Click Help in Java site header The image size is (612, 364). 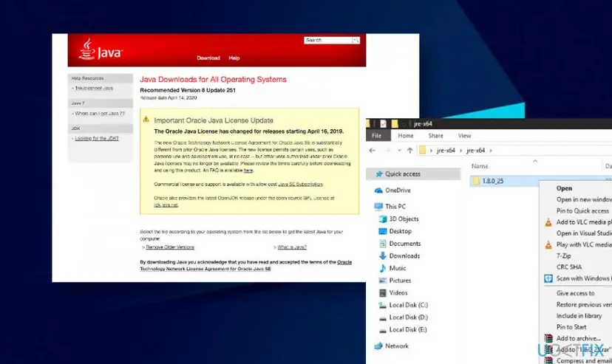[x=234, y=58]
